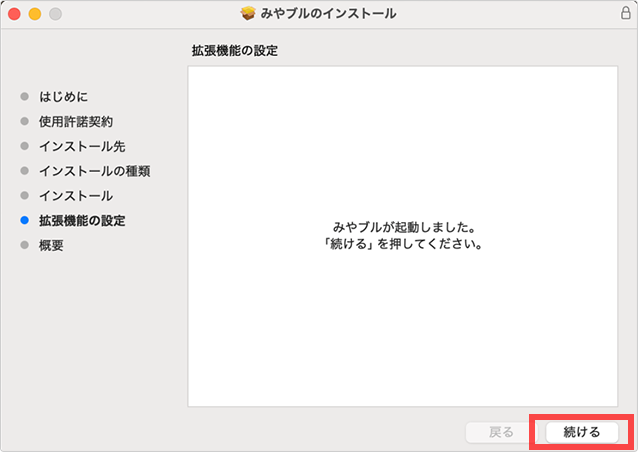
Task: Choose the インストールの種類 step
Action: (94, 171)
